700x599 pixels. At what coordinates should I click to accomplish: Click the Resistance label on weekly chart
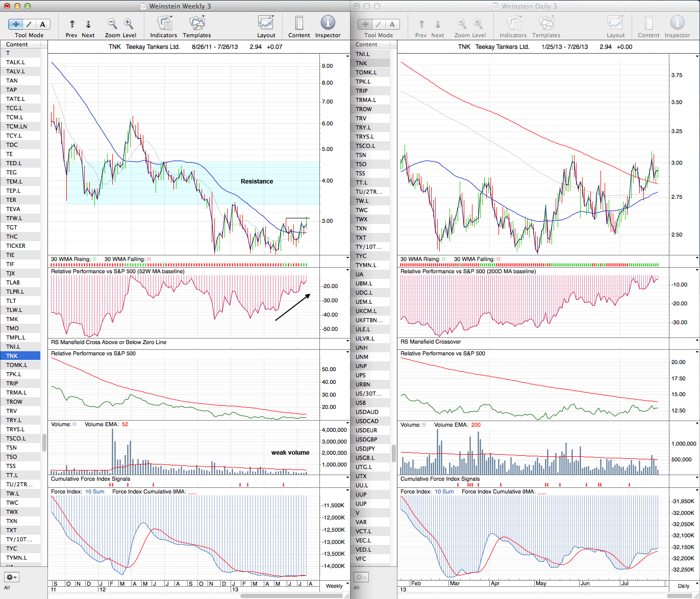[257, 181]
